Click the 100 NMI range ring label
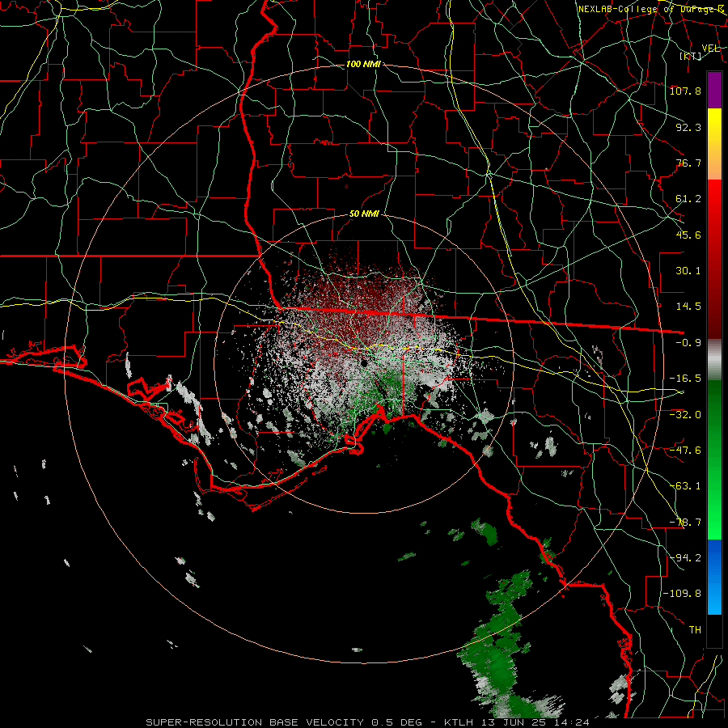 click(x=363, y=64)
